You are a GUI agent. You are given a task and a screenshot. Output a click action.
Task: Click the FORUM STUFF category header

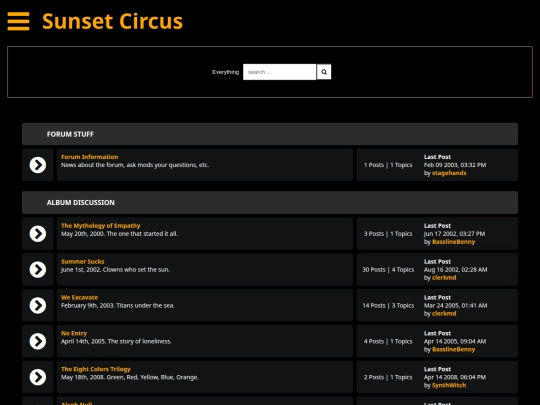click(270, 134)
